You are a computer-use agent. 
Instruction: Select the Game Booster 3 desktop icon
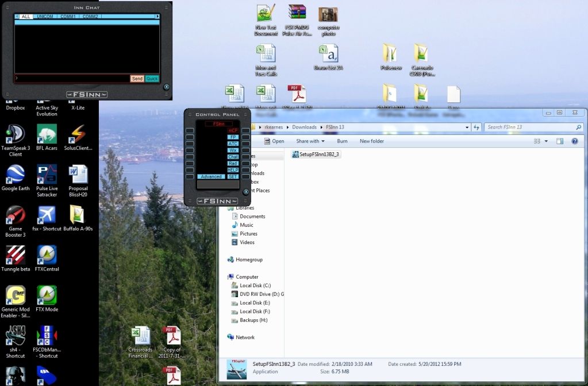point(16,221)
